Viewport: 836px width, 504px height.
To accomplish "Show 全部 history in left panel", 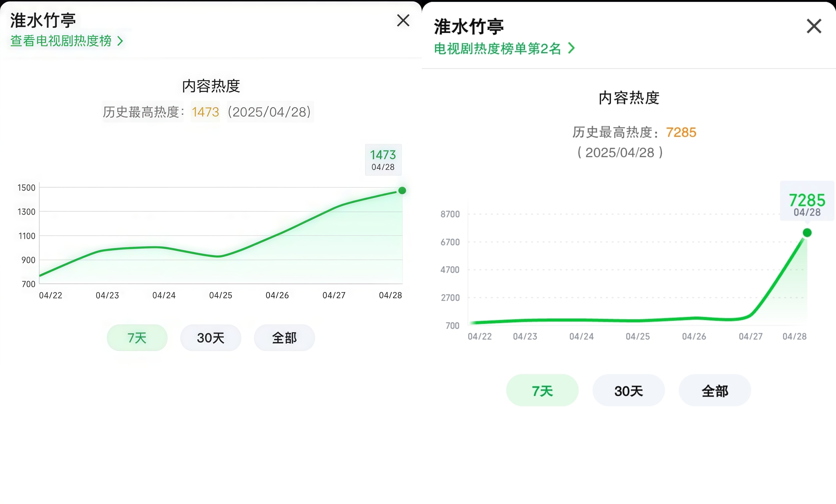I will click(x=284, y=338).
